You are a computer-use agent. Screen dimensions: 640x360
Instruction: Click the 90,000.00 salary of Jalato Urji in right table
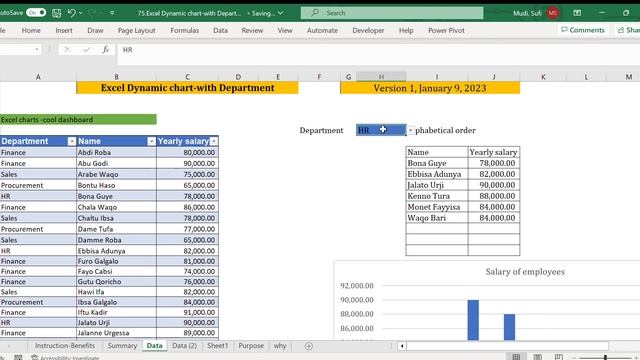493,185
